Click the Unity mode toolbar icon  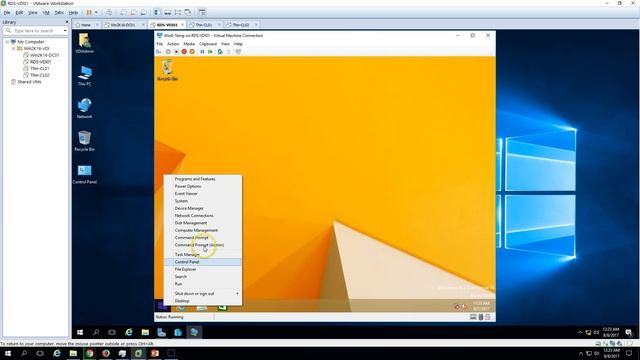click(x=188, y=13)
